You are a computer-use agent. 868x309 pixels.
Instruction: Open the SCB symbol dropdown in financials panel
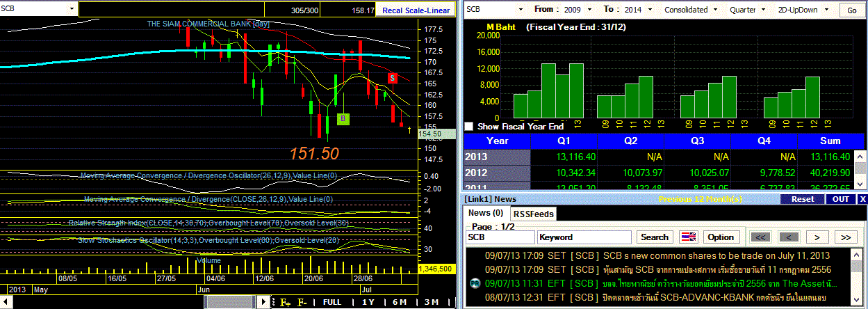point(520,10)
